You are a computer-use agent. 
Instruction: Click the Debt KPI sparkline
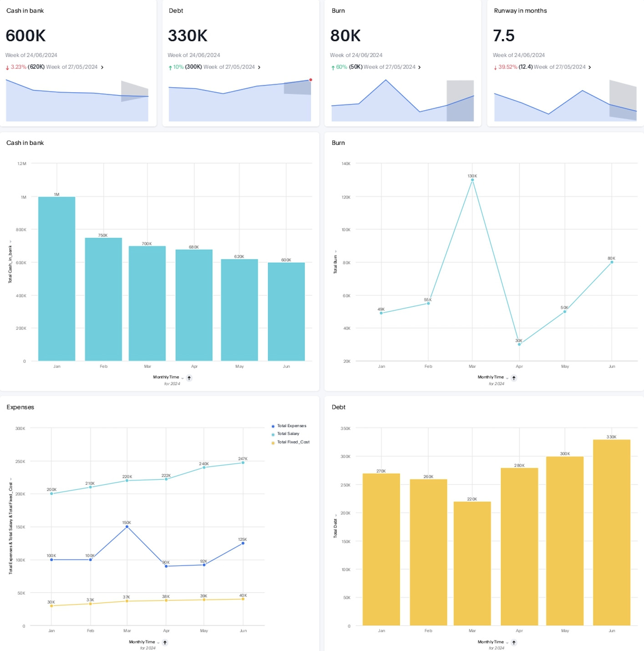tap(240, 100)
